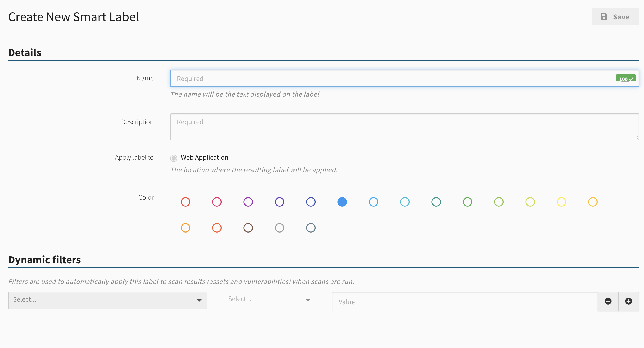Click the Save button label
Screen dimensions: 644x348
621,17
